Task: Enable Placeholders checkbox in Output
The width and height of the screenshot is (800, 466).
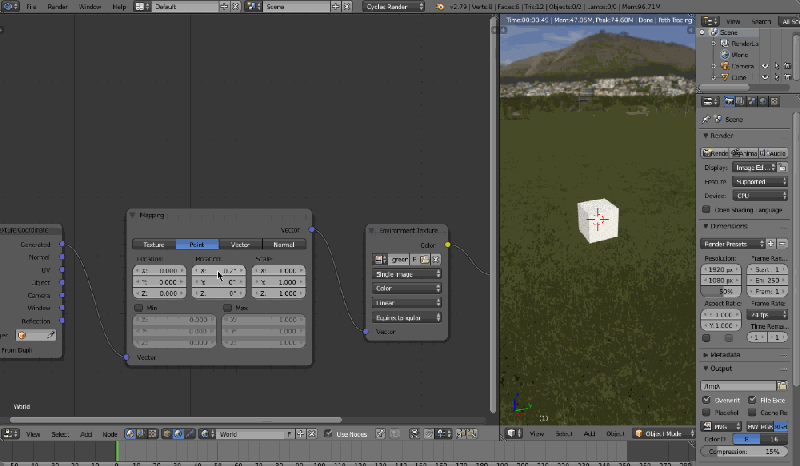Action: (x=706, y=412)
